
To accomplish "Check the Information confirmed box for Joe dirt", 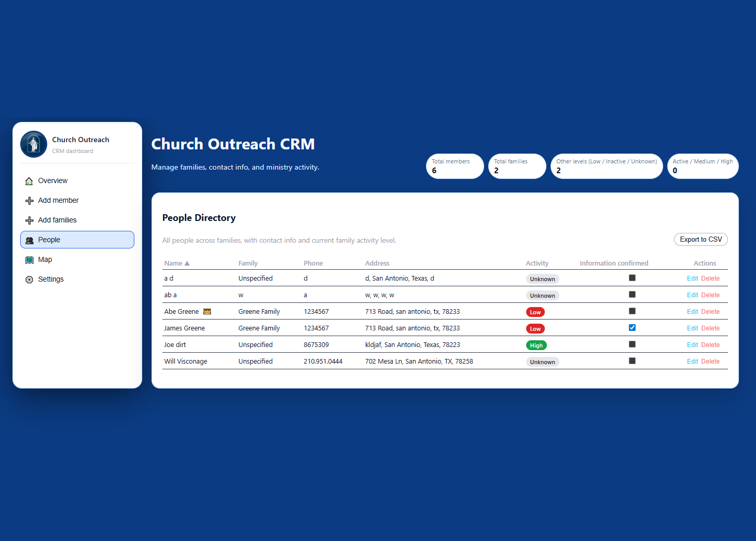I will point(631,344).
